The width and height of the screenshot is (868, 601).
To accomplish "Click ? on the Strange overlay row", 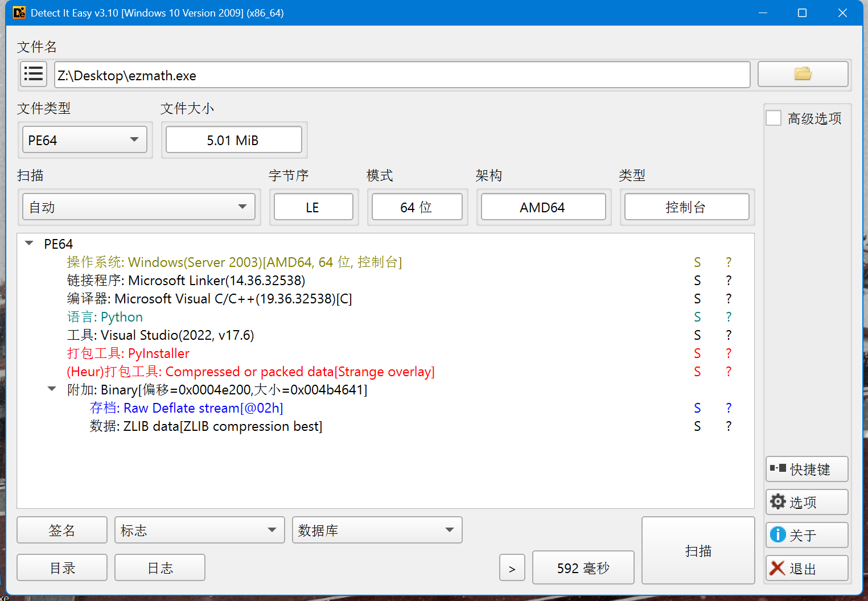I will coord(729,372).
